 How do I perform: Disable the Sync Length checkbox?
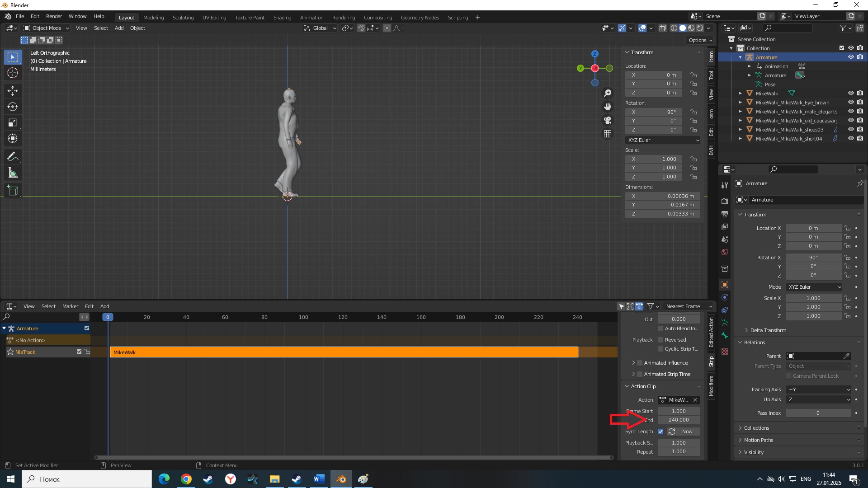[x=660, y=432]
